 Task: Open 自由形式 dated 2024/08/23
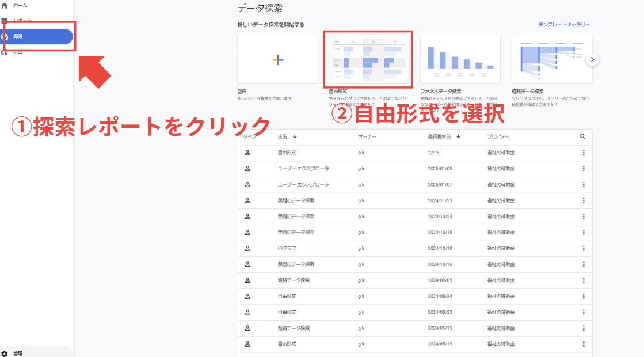coord(287,312)
